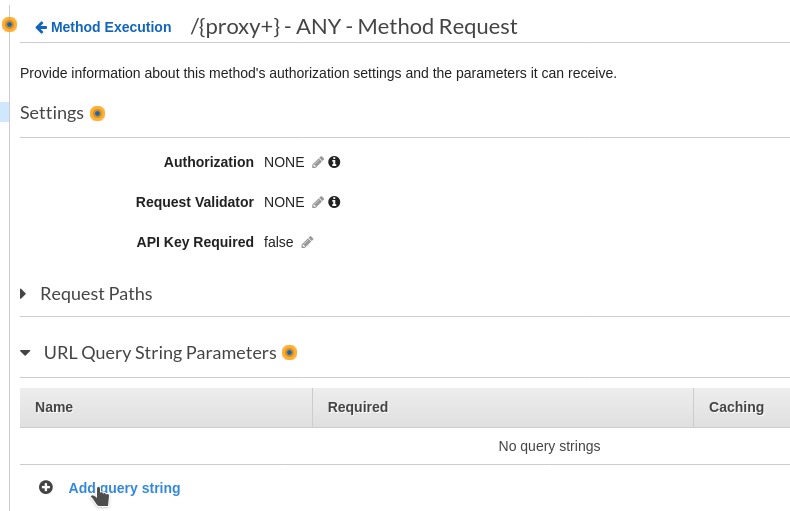This screenshot has height=511, width=790.
Task: Click the Add query string link
Action: point(124,488)
